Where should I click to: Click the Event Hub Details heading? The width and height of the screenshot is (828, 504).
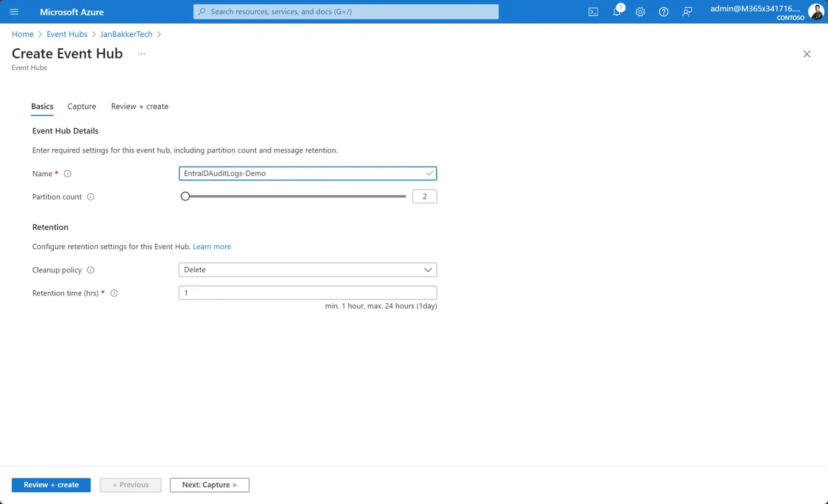point(65,131)
